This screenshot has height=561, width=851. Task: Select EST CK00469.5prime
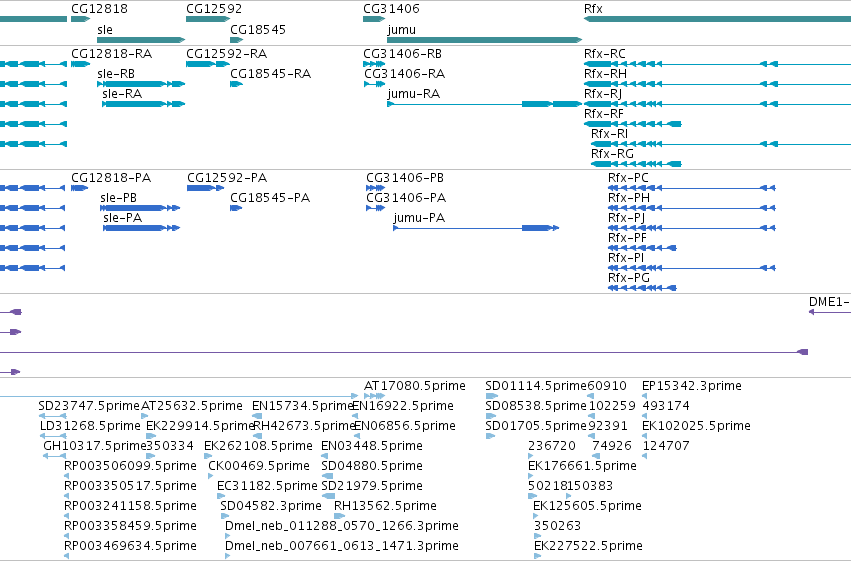tap(259, 466)
